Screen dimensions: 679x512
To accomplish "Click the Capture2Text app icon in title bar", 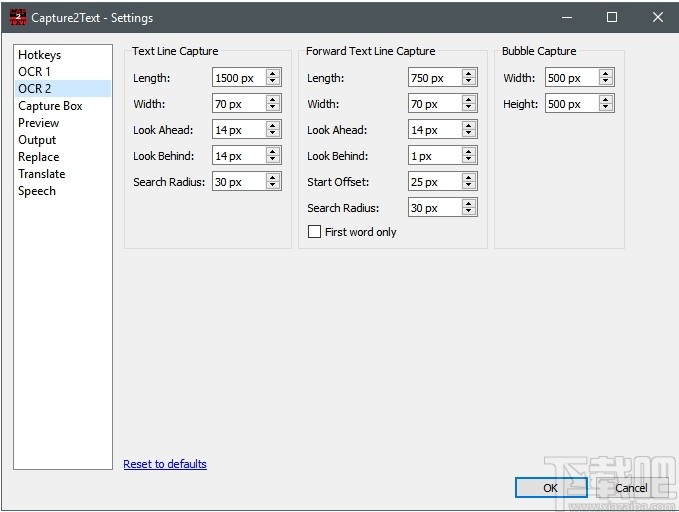I will coord(17,18).
